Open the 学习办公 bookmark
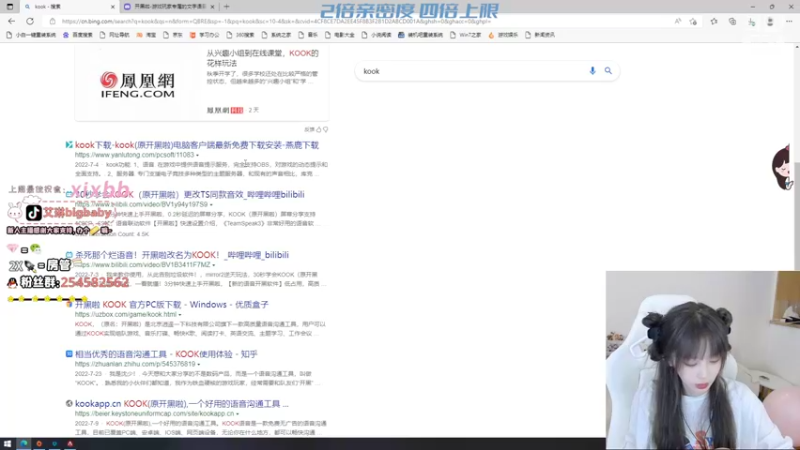The image size is (800, 450). coord(205,35)
